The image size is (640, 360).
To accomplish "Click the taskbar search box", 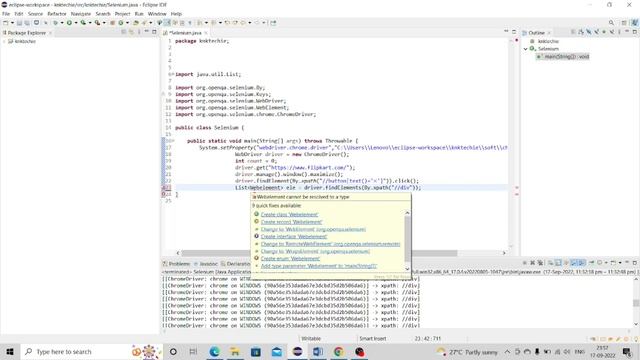I will point(91,351).
